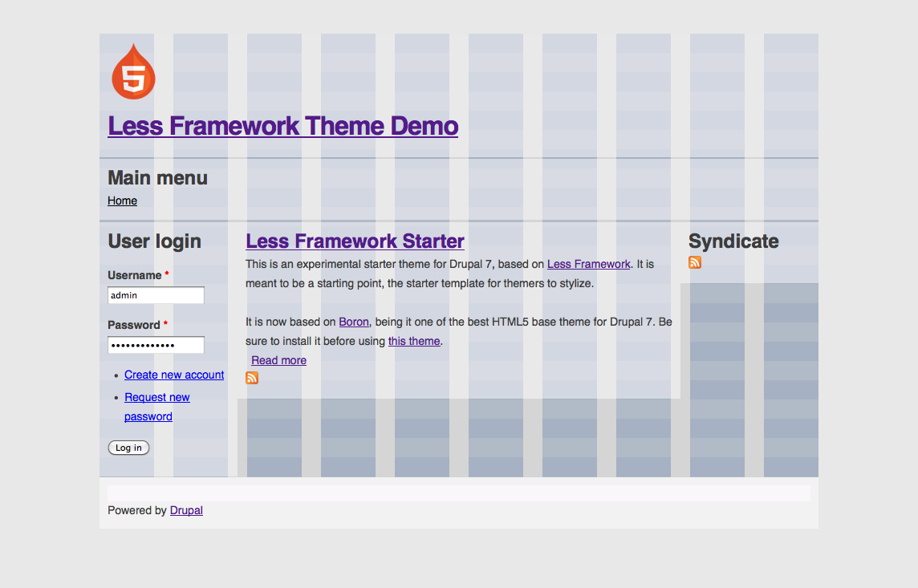Click the User login block heading

[154, 241]
